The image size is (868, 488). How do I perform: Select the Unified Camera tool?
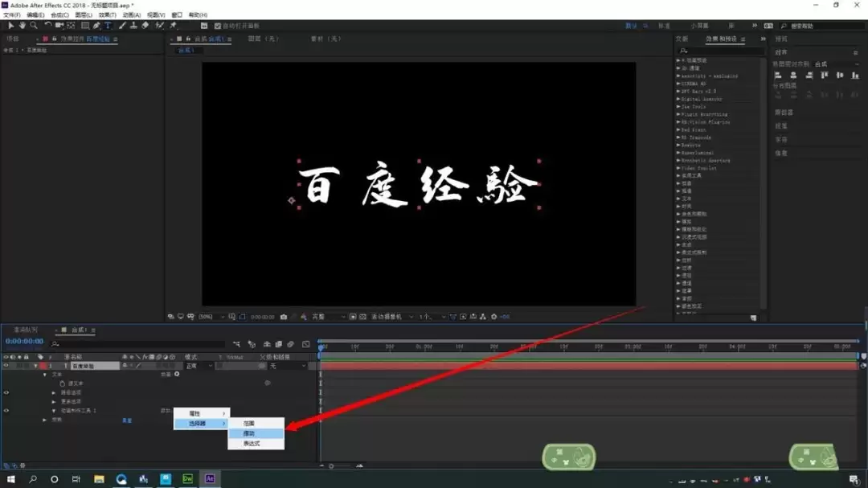(x=59, y=26)
